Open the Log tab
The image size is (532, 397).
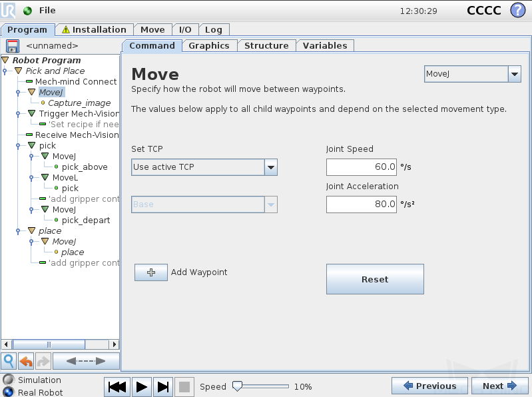[214, 30]
